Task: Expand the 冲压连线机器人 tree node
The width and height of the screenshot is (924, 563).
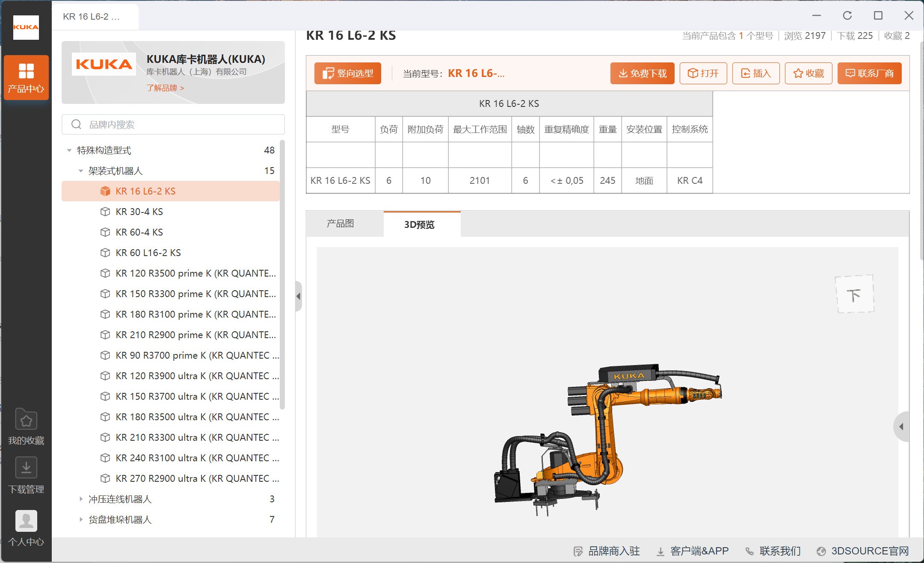Action: click(81, 499)
